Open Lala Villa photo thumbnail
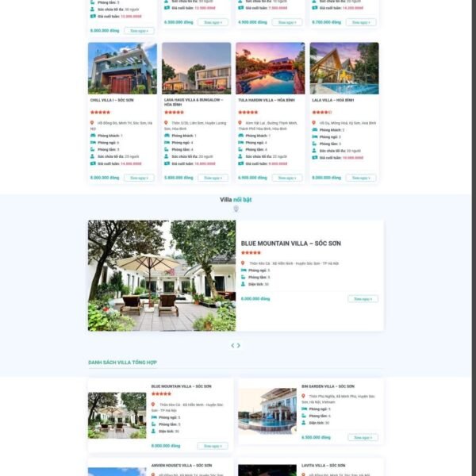Screen dimensions: 476x476 [x=344, y=68]
